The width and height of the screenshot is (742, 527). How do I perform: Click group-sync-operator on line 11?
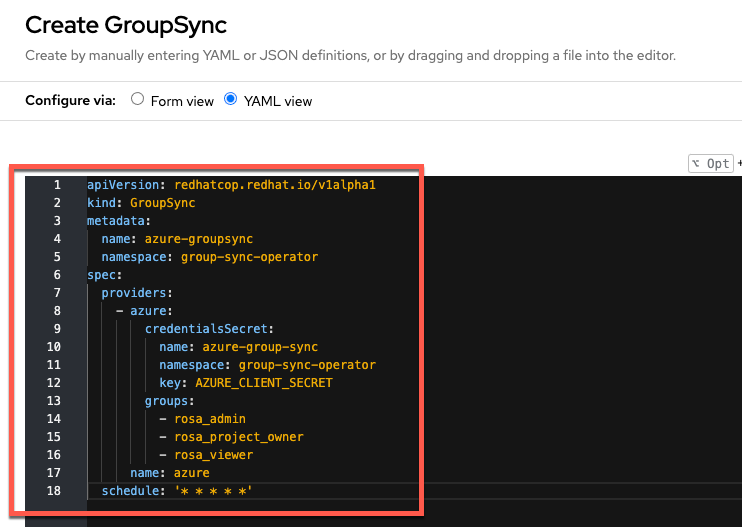tap(307, 365)
